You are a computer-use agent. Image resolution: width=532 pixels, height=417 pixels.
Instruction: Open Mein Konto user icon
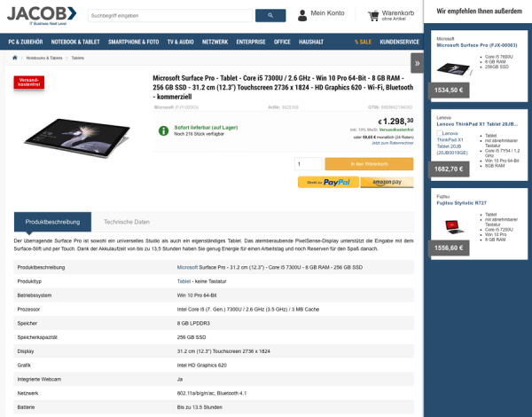tap(302, 15)
